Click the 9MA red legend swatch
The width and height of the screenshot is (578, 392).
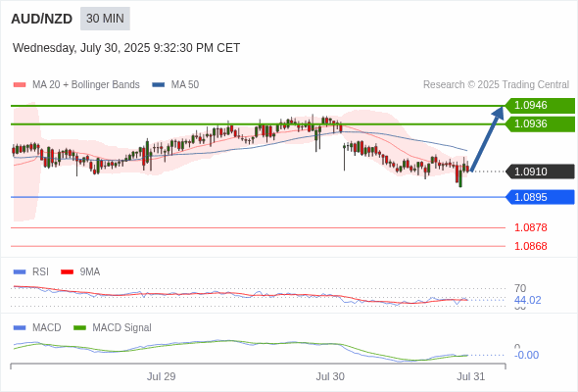67,272
